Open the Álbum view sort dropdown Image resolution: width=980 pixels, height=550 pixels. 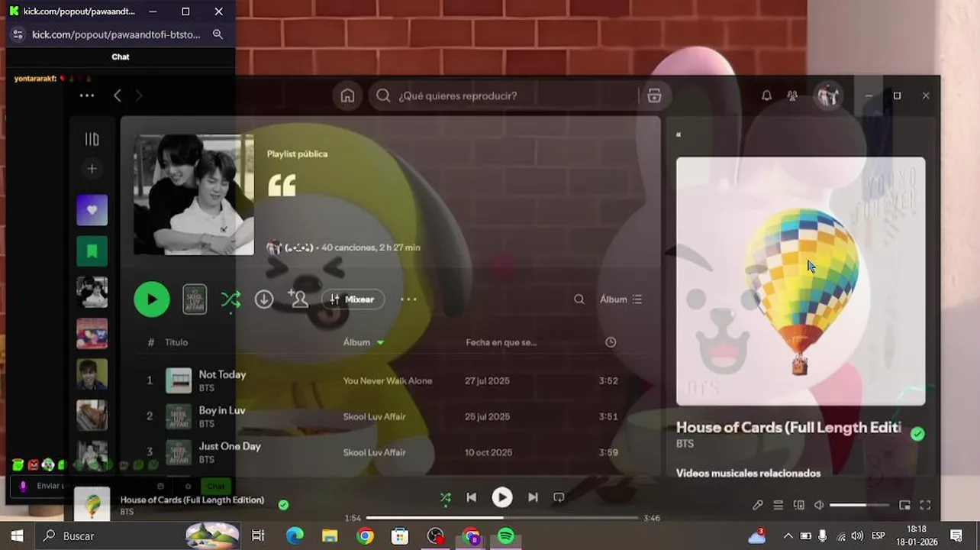pyautogui.click(x=621, y=299)
